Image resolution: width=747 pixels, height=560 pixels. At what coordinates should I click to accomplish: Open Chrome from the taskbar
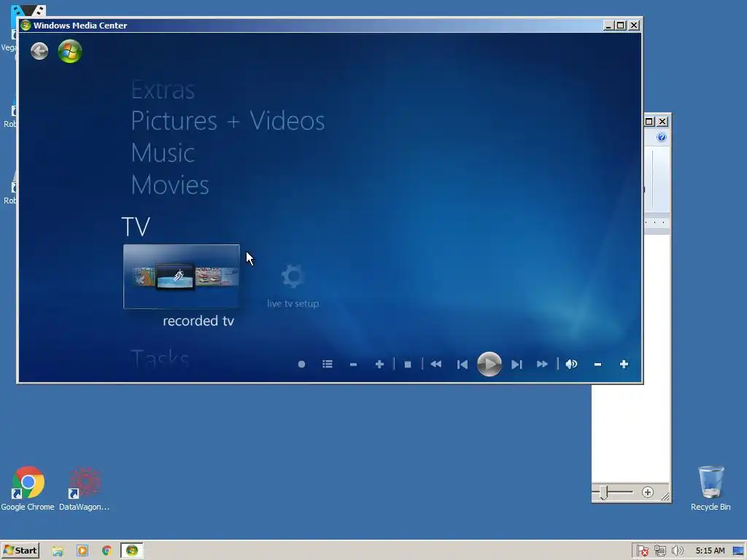(107, 551)
